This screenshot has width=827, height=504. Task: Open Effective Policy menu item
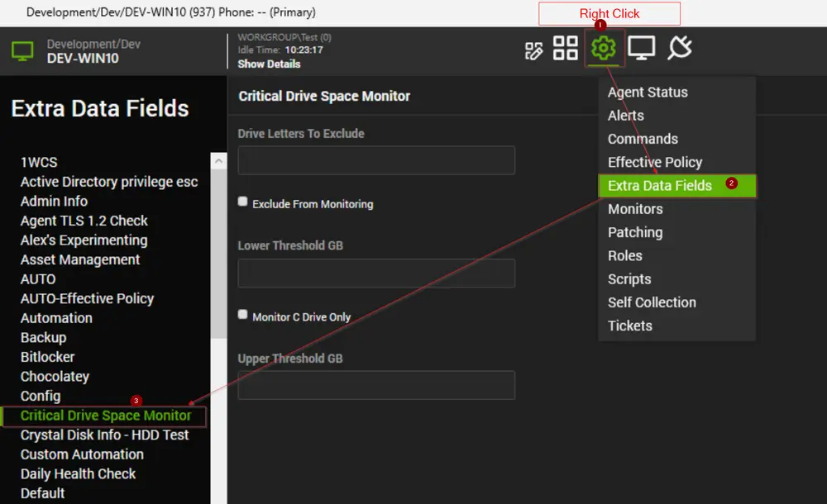tap(655, 162)
